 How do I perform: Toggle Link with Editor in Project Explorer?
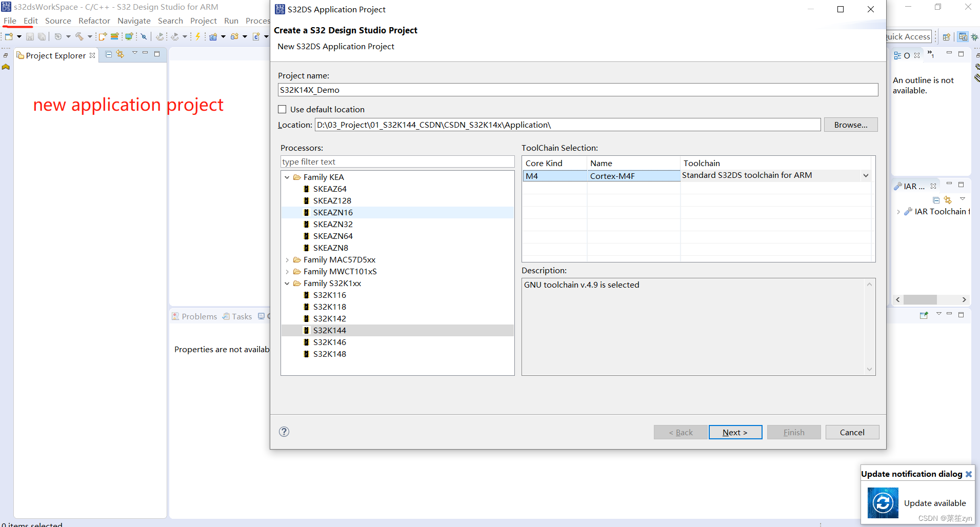(x=120, y=54)
